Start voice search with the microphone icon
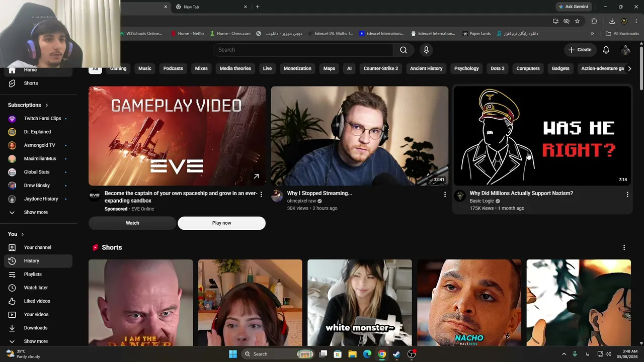The image size is (644, 362). click(426, 50)
